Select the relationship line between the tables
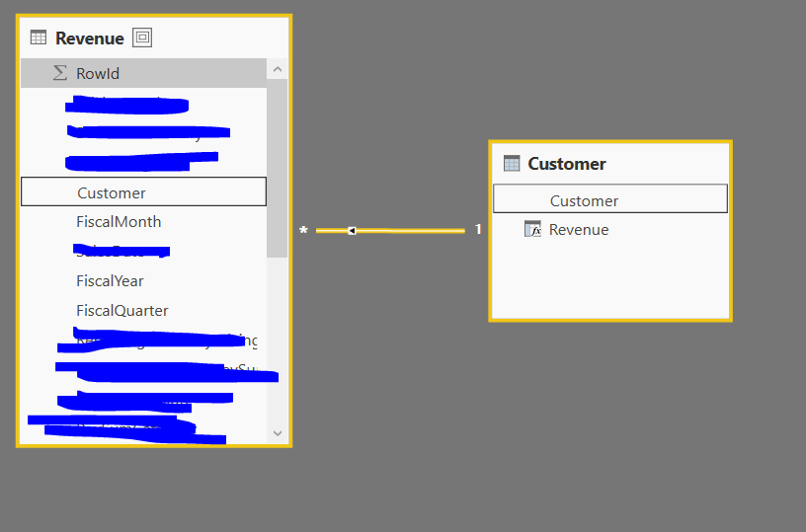This screenshot has width=806, height=532. click(390, 231)
